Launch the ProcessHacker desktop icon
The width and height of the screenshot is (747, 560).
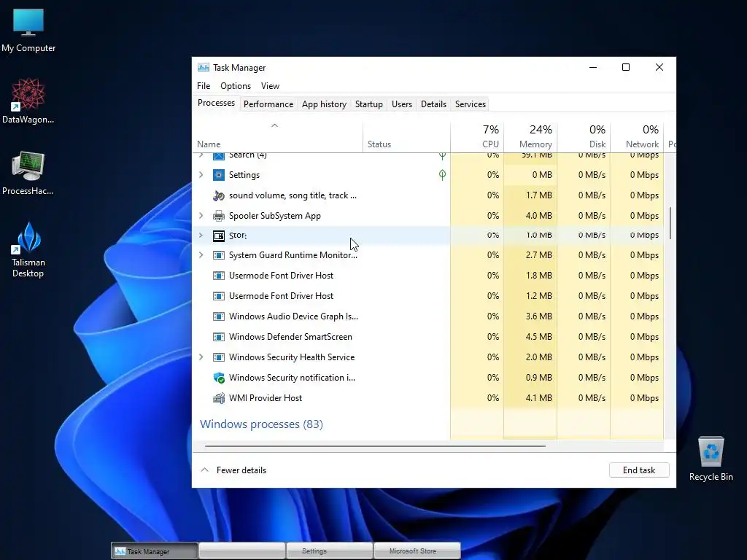click(x=28, y=173)
